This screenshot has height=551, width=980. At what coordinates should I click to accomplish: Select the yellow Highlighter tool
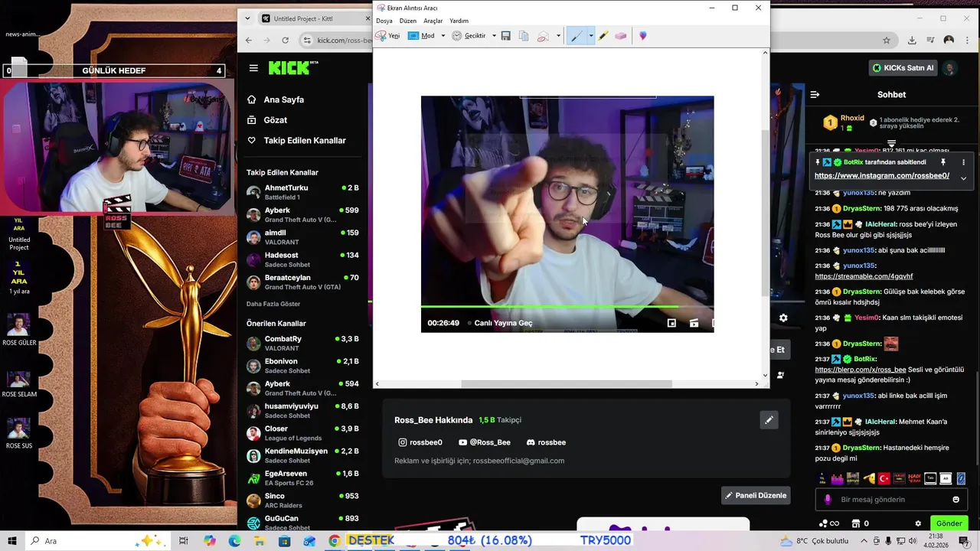603,36
